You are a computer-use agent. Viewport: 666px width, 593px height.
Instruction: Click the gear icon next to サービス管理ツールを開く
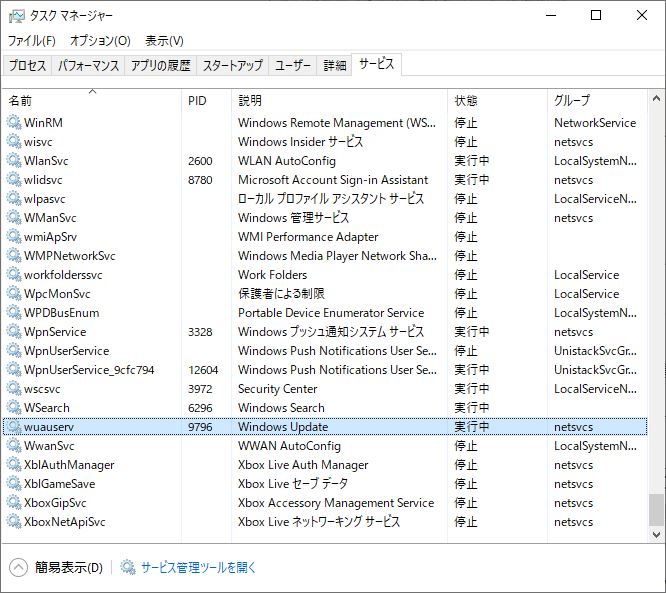click(x=127, y=567)
